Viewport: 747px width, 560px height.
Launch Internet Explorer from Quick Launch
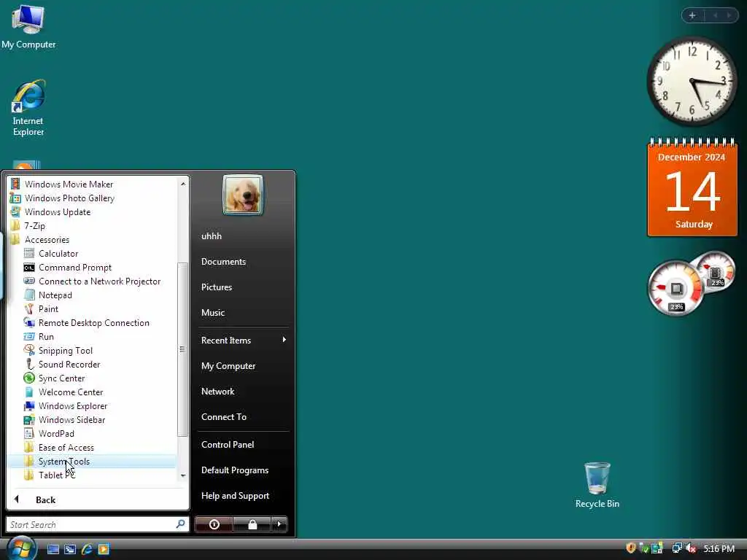[x=87, y=549]
